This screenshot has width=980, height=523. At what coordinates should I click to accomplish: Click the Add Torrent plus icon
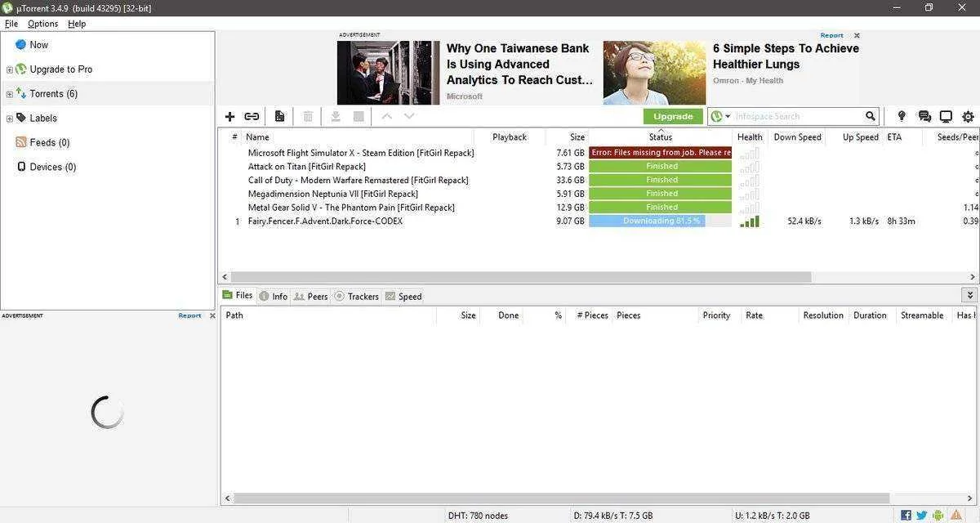(x=229, y=116)
